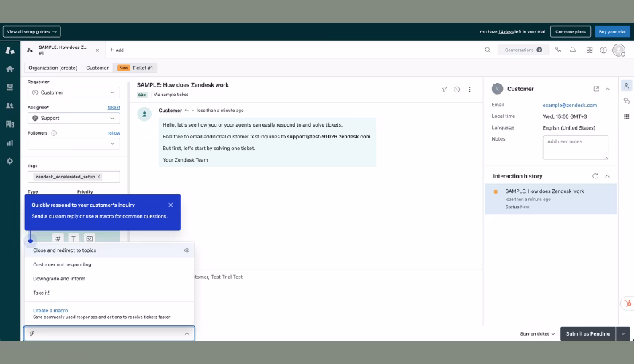The image size is (634, 364).
Task: Click the follow link
Action: (114, 133)
